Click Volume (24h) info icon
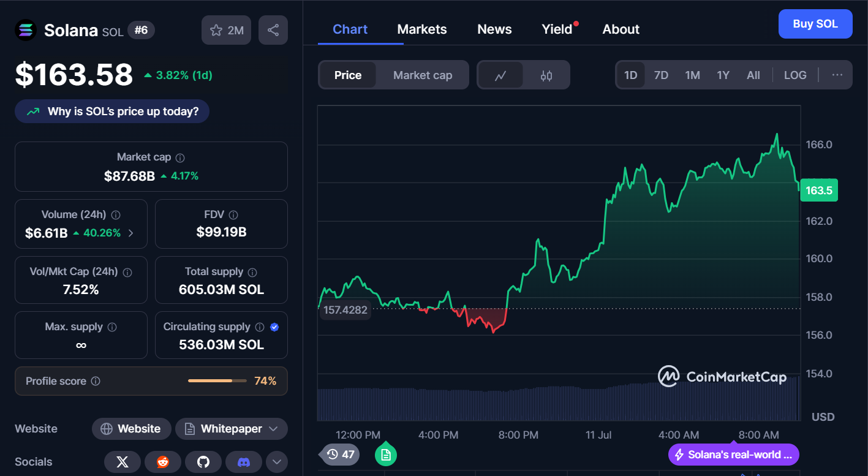The image size is (868, 476). coord(116,215)
